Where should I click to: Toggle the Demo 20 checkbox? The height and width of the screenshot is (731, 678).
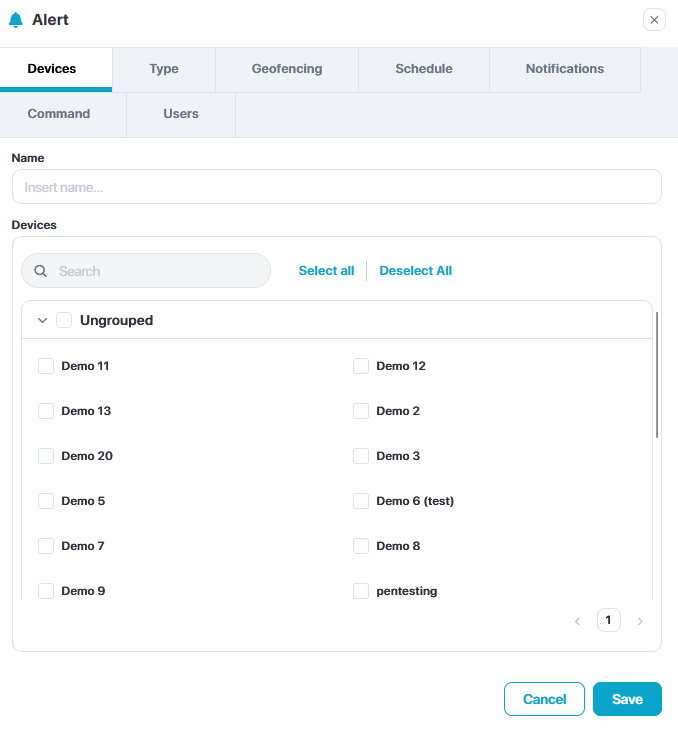[46, 456]
